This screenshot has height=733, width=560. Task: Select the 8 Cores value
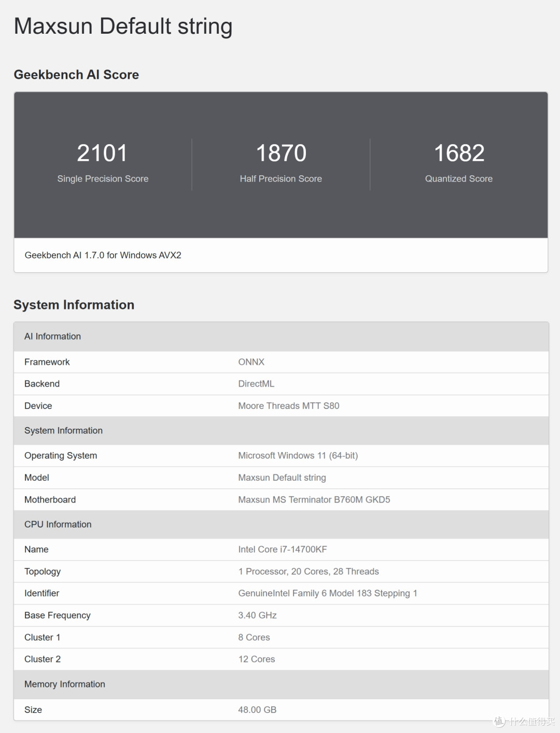[254, 637]
